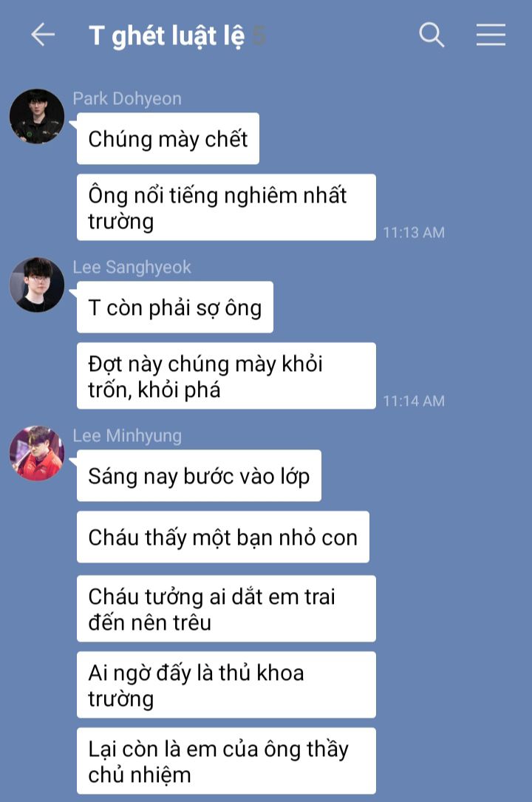Select the sender name Park Dohyeon
532x802 pixels.
point(127,98)
